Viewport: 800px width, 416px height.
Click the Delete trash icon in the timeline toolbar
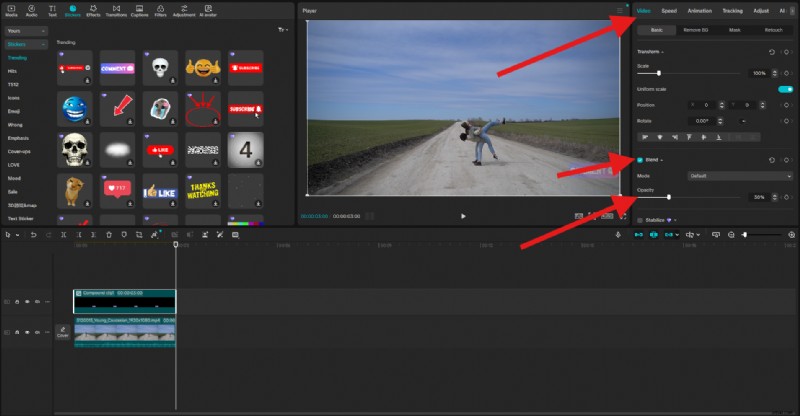[109, 235]
